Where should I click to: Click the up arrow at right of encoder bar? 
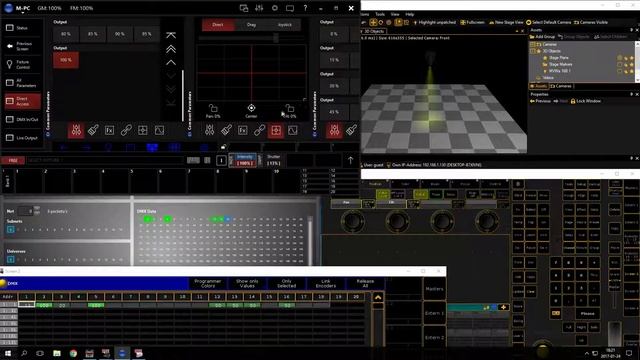[x=350, y=160]
